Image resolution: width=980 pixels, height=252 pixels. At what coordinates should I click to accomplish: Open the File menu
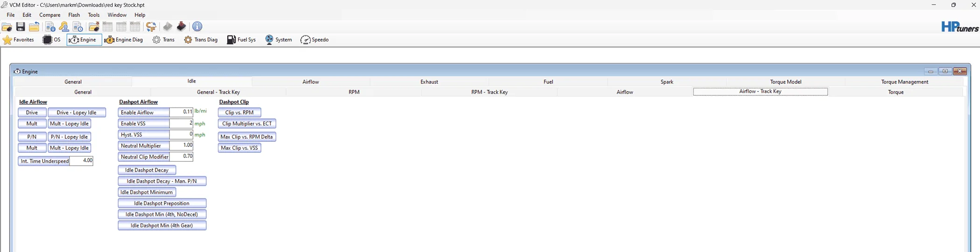[x=11, y=15]
